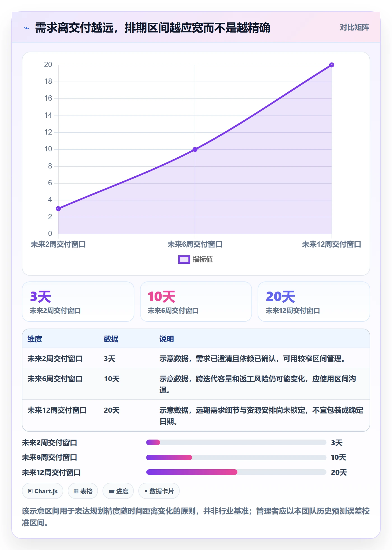Click the 维度 column header
This screenshot has width=392, height=550.
click(35, 339)
